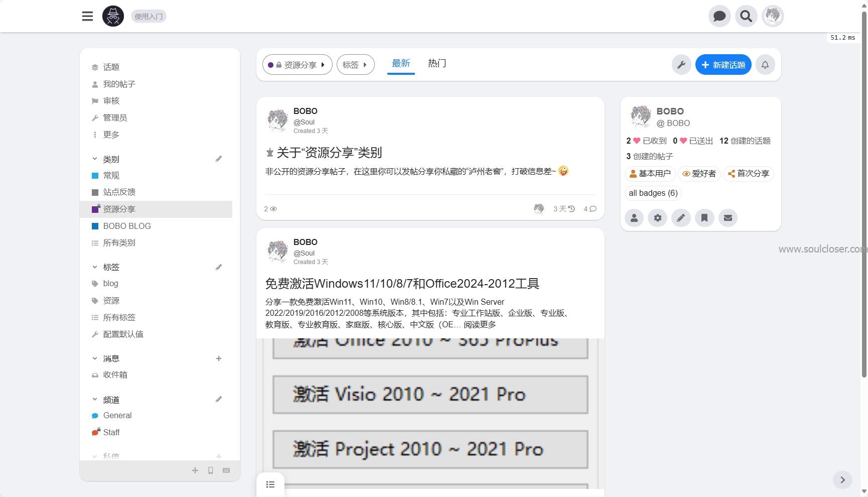
Task: Click the list icon at bottom of topic list
Action: click(270, 484)
